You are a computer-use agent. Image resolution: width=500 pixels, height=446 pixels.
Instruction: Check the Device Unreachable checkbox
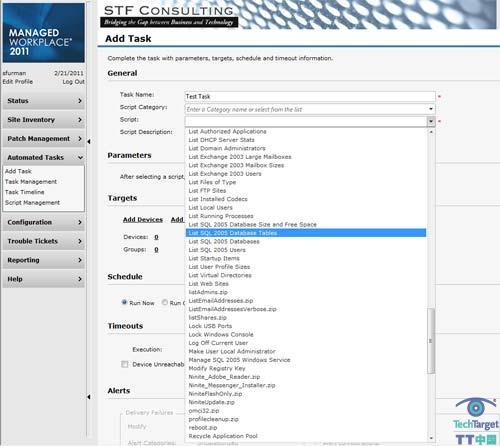coord(125,364)
